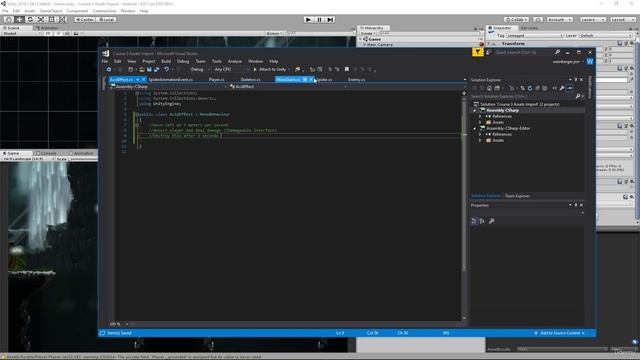Open the Collab dropdown in Unity
The height and width of the screenshot is (360, 640).
point(516,19)
